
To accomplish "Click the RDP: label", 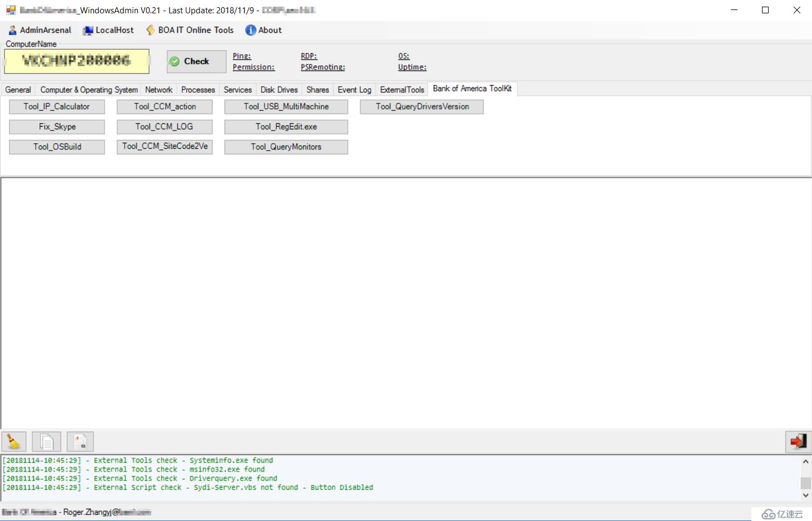I will pos(309,56).
